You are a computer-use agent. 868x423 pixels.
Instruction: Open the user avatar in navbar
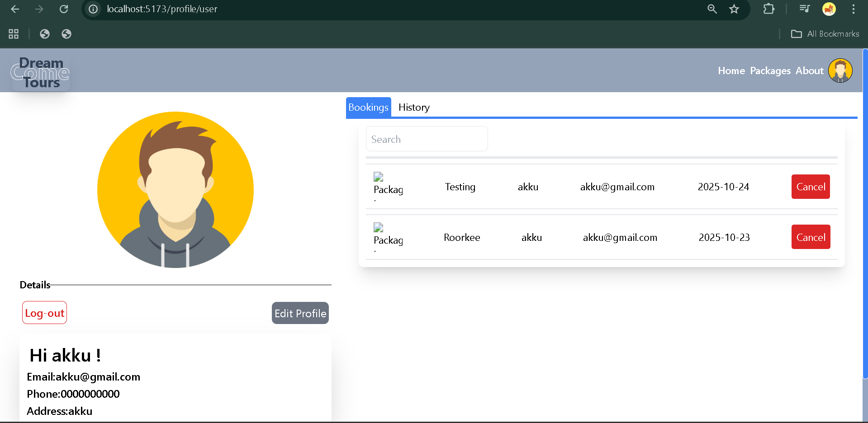tap(840, 71)
